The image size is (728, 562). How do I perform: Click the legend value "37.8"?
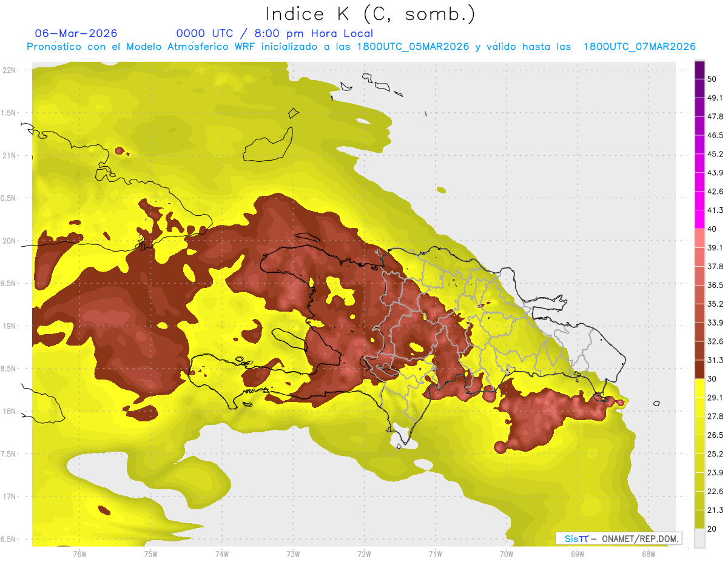pyautogui.click(x=715, y=266)
